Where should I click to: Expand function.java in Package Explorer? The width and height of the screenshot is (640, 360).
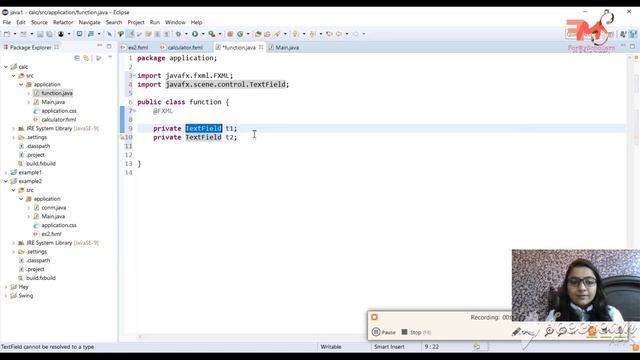29,93
